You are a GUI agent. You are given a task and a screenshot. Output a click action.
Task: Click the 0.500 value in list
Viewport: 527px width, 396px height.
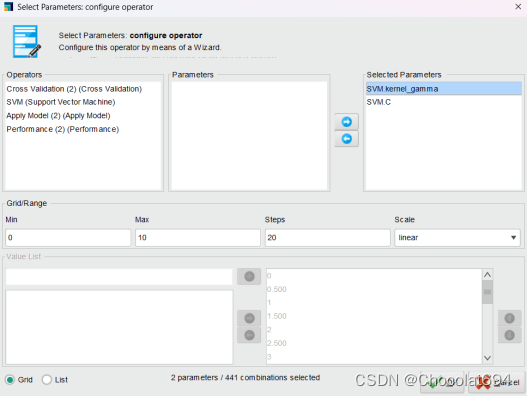[277, 289]
